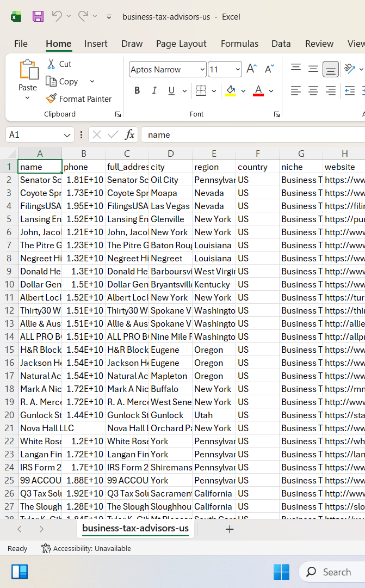Open Font Color palette arrow

click(271, 91)
